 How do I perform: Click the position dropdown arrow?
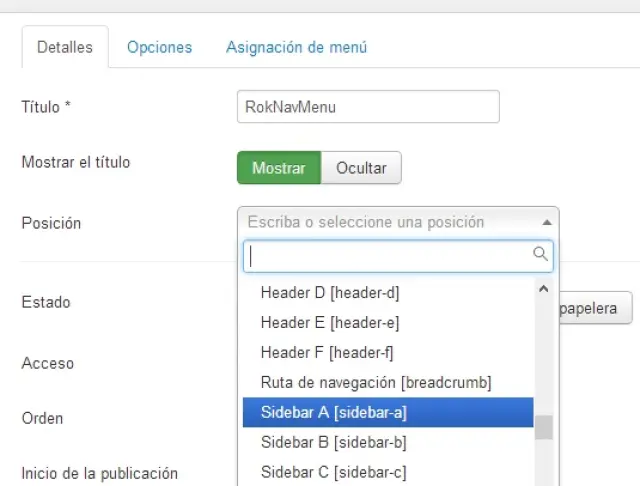click(546, 222)
